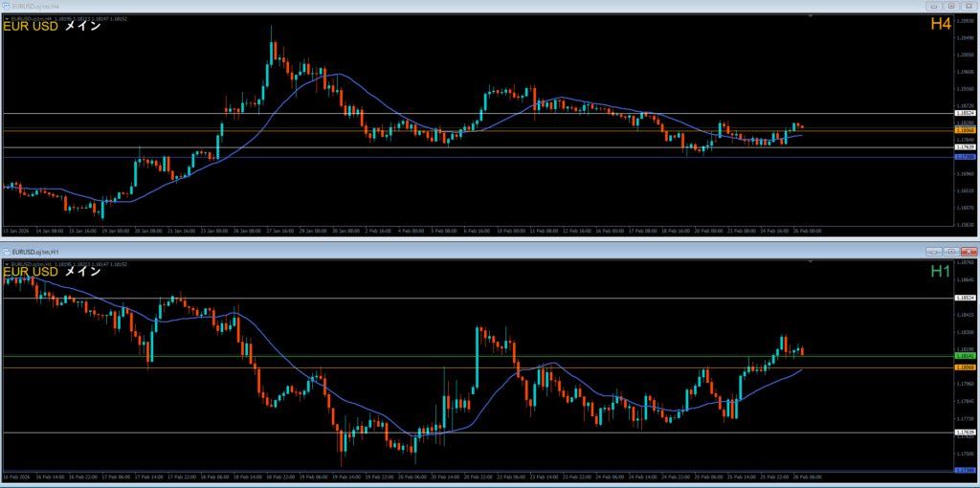The width and height of the screenshot is (980, 488).
Task: Click the 1.17500 price scale value in H1
Action: coord(967,455)
